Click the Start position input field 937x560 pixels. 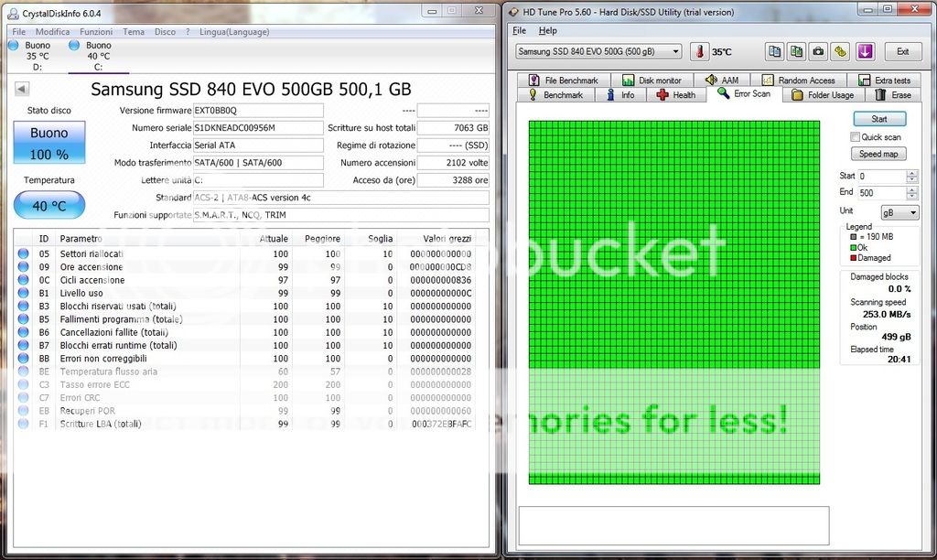click(882, 176)
